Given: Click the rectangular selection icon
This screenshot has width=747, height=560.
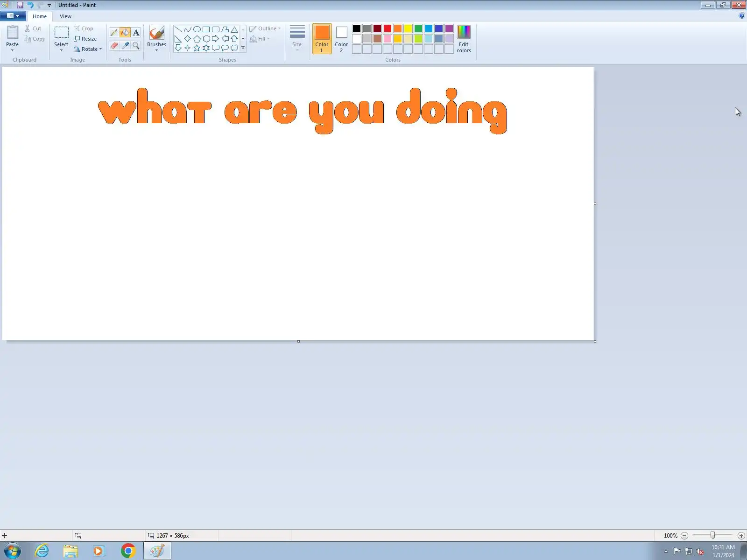Looking at the screenshot, I should [x=61, y=32].
